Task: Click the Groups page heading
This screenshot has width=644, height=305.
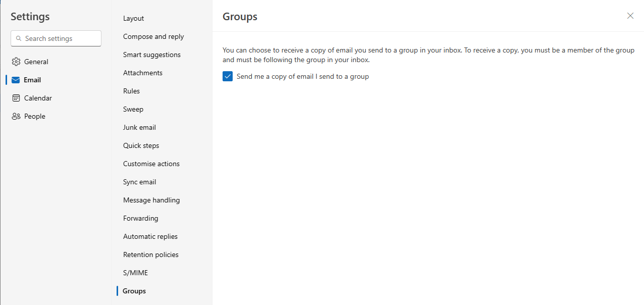Action: tap(240, 17)
